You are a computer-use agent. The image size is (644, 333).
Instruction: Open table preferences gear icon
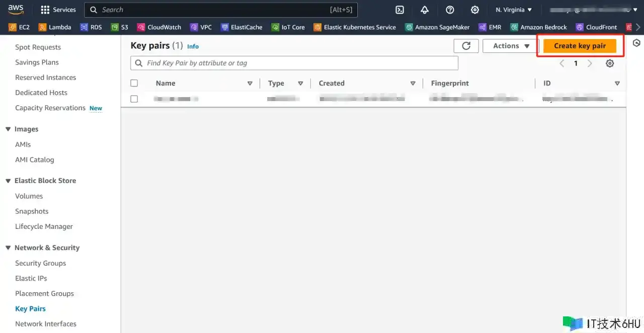click(610, 63)
